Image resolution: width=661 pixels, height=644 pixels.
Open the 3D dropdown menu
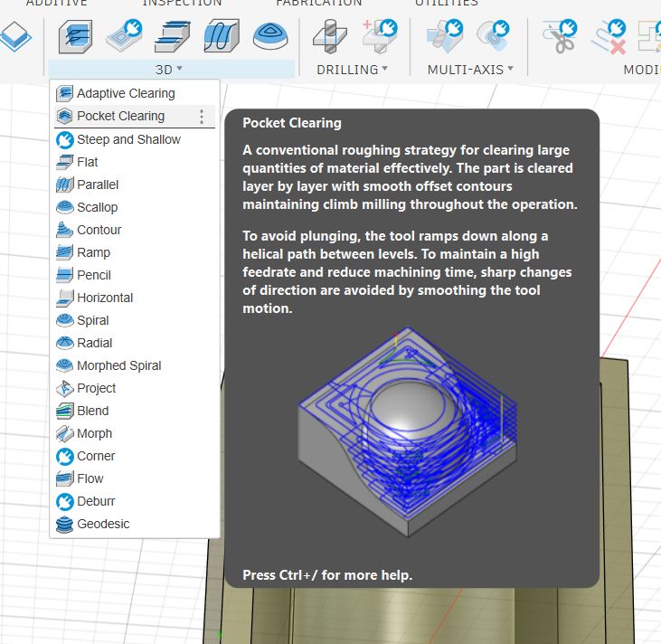168,69
